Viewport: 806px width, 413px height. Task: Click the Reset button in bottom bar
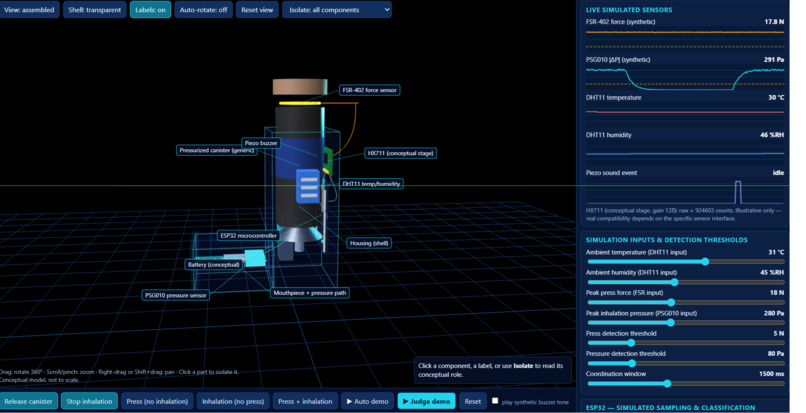click(x=472, y=401)
